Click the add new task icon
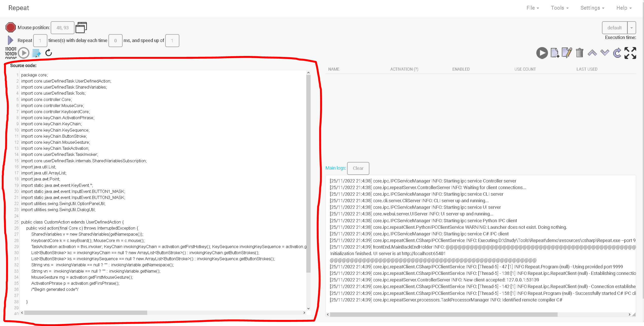Screen dimensions: 644x326 point(555,53)
